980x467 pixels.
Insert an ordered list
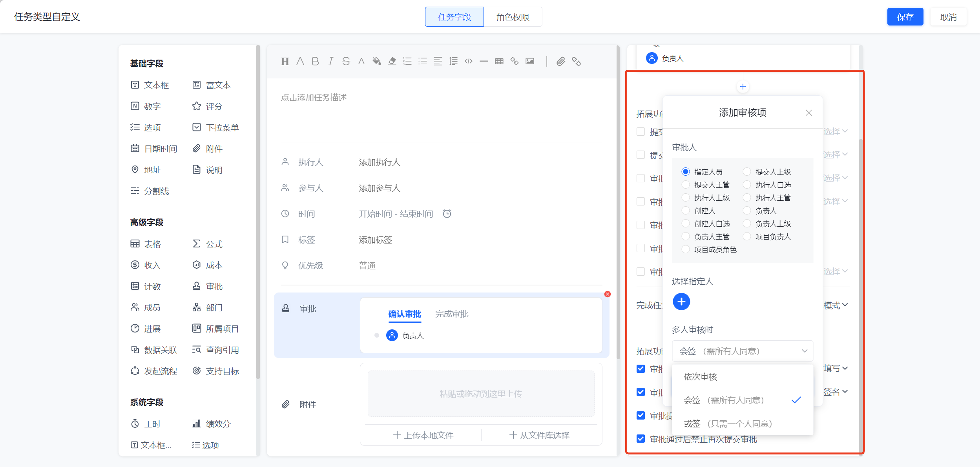[x=407, y=62]
